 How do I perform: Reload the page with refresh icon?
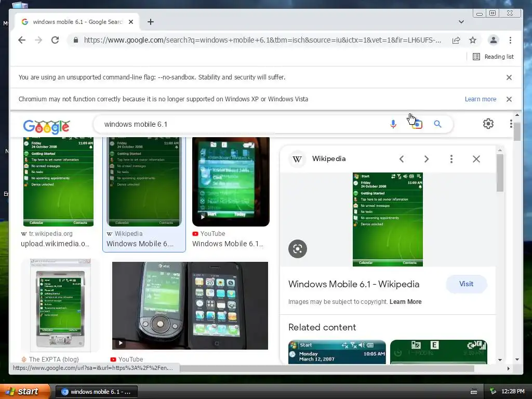pos(55,40)
